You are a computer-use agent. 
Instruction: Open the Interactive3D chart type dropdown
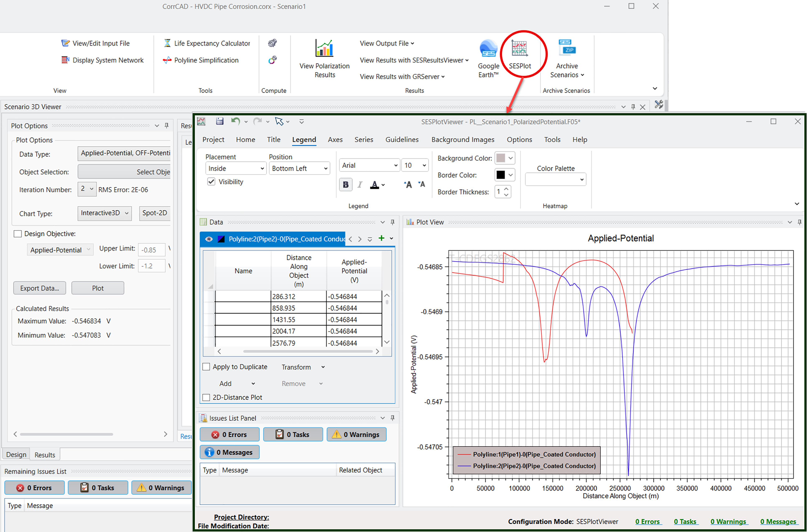(105, 213)
